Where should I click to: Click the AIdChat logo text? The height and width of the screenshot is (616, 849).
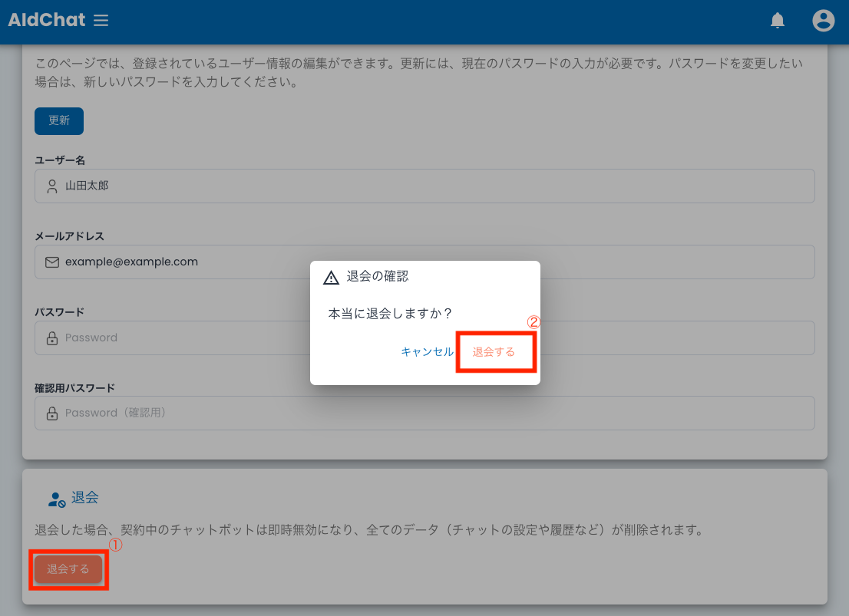click(45, 20)
